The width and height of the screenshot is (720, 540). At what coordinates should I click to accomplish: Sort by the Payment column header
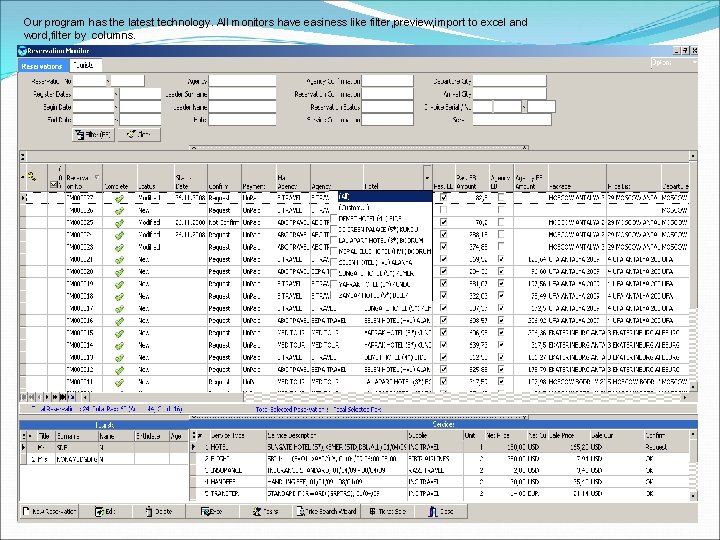[259, 178]
